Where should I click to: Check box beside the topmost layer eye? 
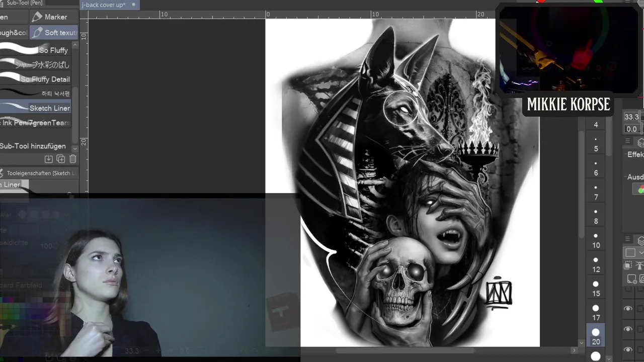tap(640, 308)
